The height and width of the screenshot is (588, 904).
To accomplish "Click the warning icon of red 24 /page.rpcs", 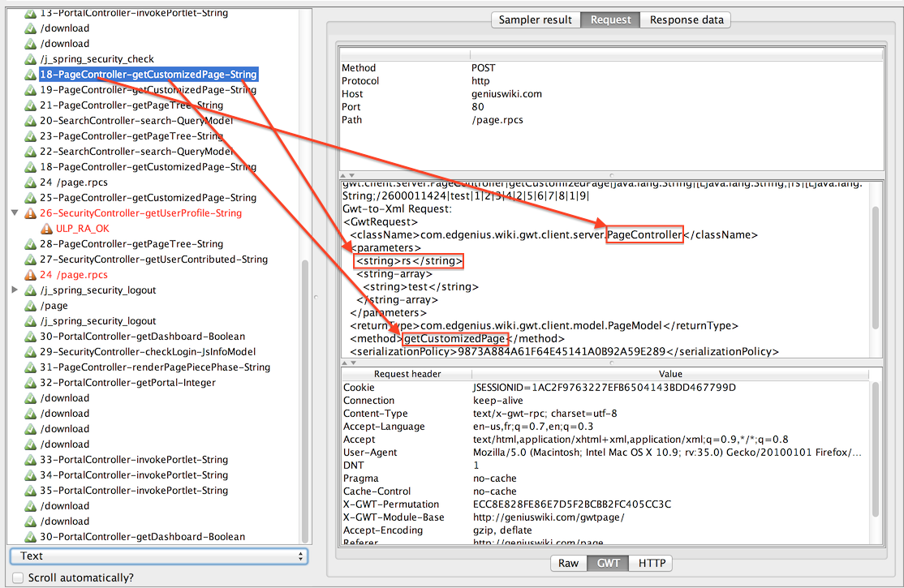I will [x=31, y=275].
